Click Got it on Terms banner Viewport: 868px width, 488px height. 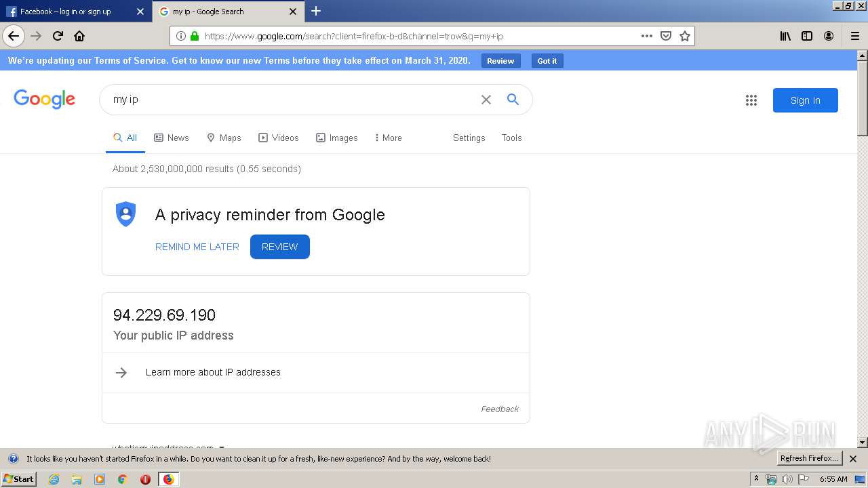pos(547,61)
